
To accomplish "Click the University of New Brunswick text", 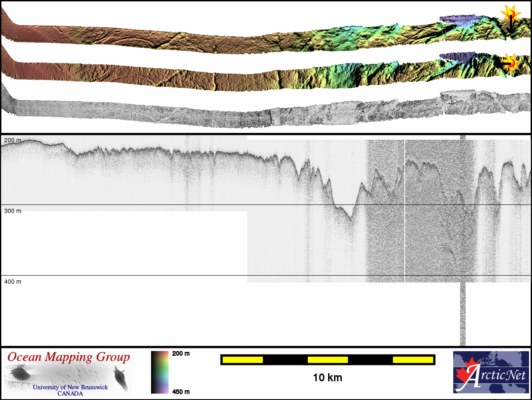I will tap(70, 388).
